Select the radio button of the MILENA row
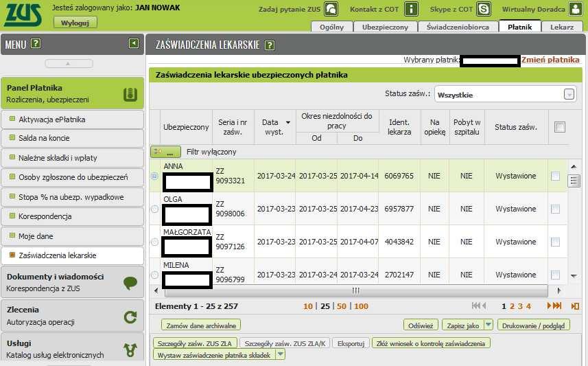Image resolution: width=588 pixels, height=366 pixels. pos(154,275)
